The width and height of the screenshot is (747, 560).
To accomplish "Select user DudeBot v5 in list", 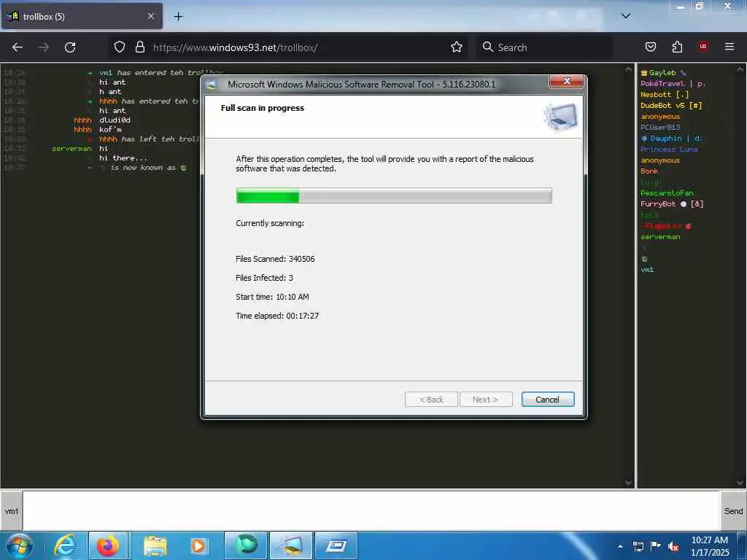I will click(x=671, y=106).
